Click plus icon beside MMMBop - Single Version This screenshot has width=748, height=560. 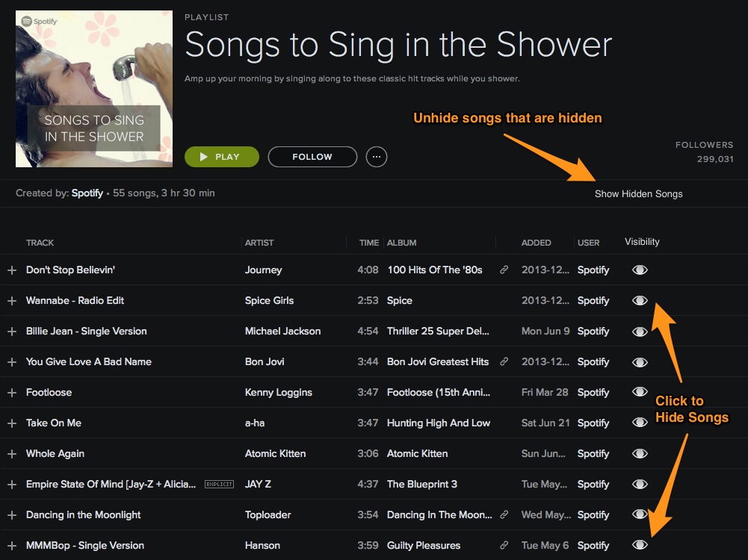(12, 546)
